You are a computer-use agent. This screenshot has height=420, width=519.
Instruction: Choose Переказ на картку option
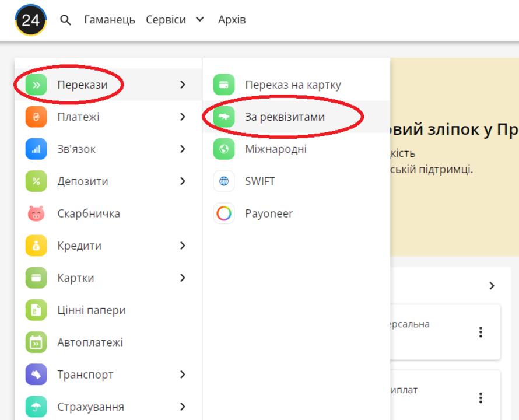(296, 85)
